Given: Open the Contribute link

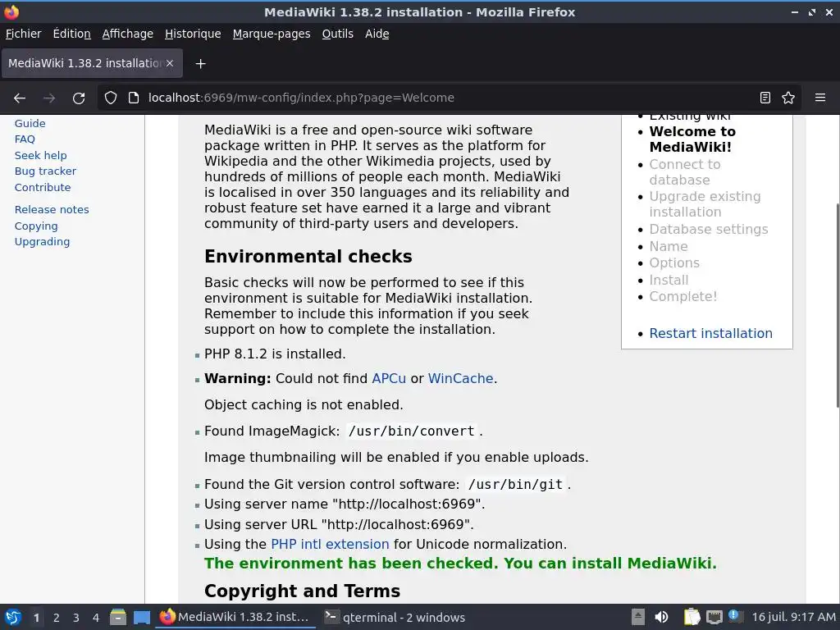Looking at the screenshot, I should (43, 188).
